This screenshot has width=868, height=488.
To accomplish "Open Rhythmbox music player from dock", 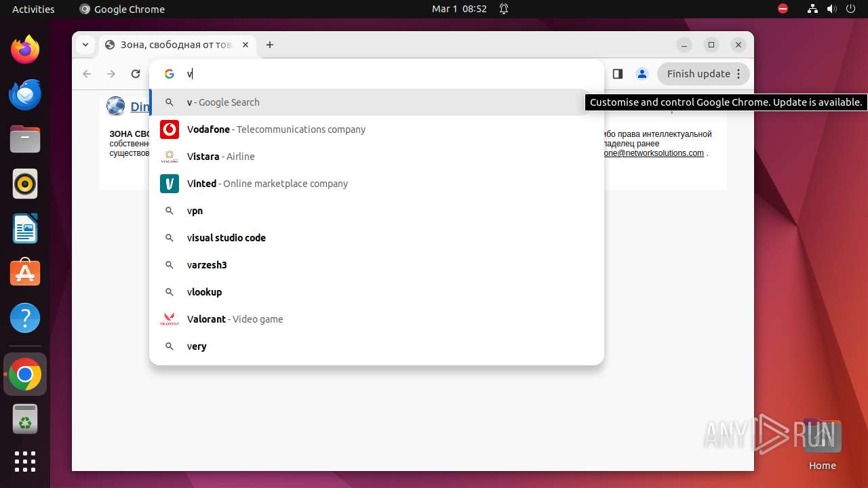I will pyautogui.click(x=25, y=184).
